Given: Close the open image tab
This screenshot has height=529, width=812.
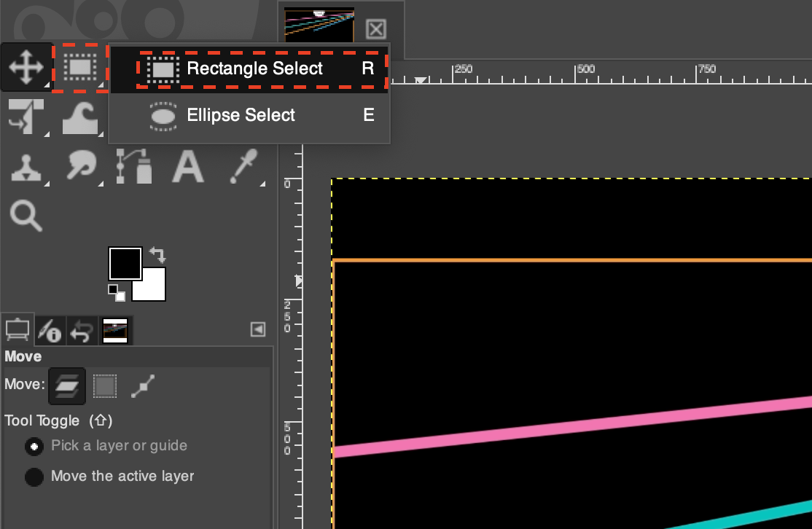Looking at the screenshot, I should pyautogui.click(x=375, y=29).
